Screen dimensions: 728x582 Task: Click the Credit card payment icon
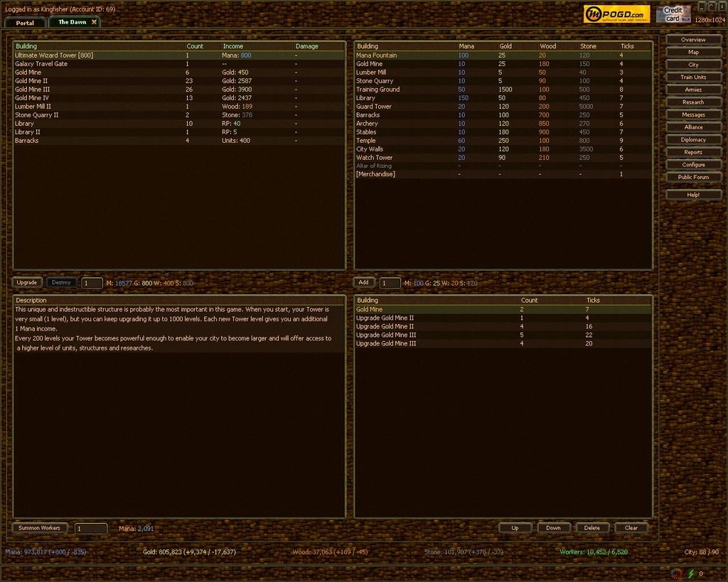673,14
